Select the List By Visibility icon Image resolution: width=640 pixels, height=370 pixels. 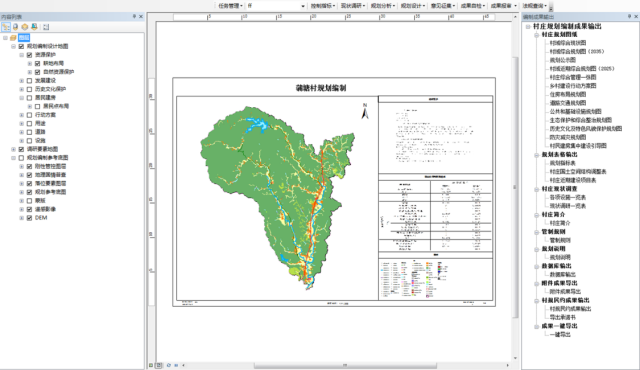pyautogui.click(x=25, y=27)
